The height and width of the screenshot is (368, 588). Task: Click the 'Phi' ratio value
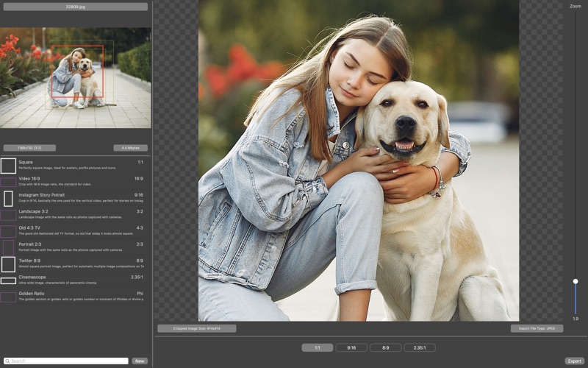point(140,294)
